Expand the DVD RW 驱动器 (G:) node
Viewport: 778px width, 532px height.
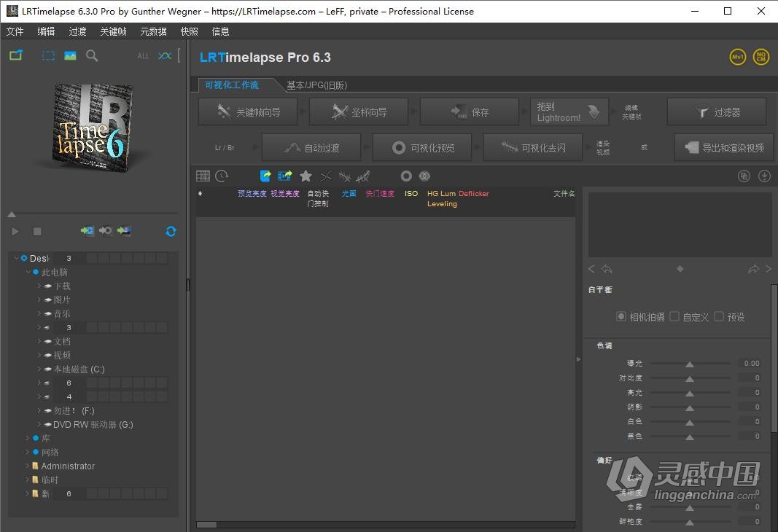coord(39,424)
